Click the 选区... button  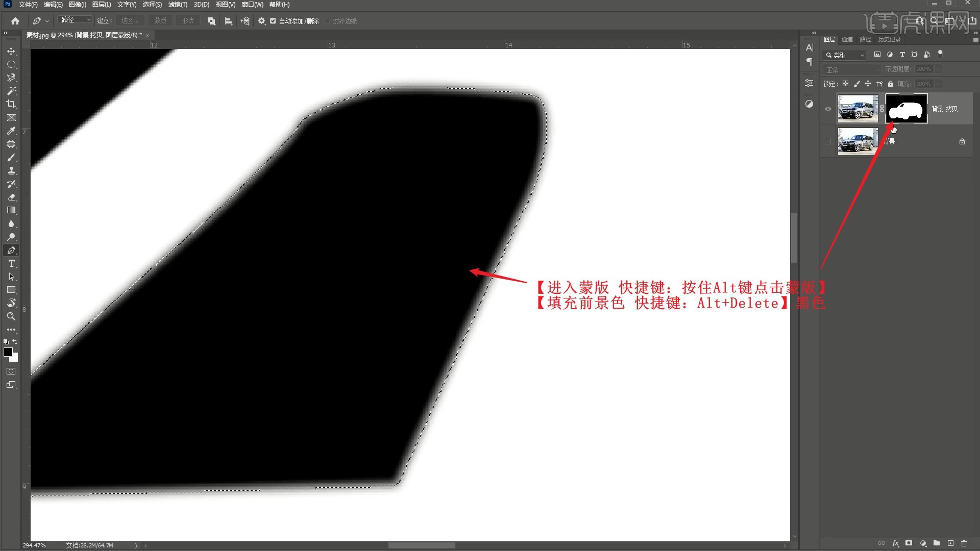(130, 21)
